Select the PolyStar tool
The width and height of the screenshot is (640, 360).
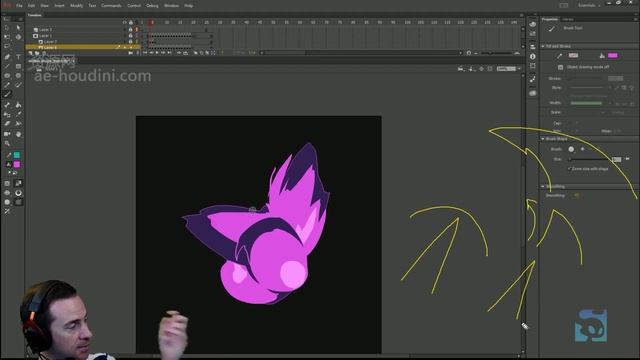pos(18,76)
